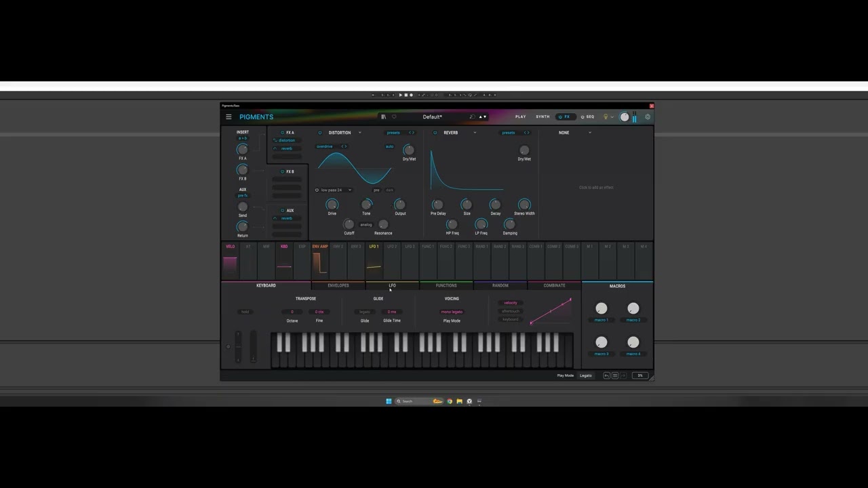
Task: Open the Distortion effect type dropdown
Action: (359, 133)
